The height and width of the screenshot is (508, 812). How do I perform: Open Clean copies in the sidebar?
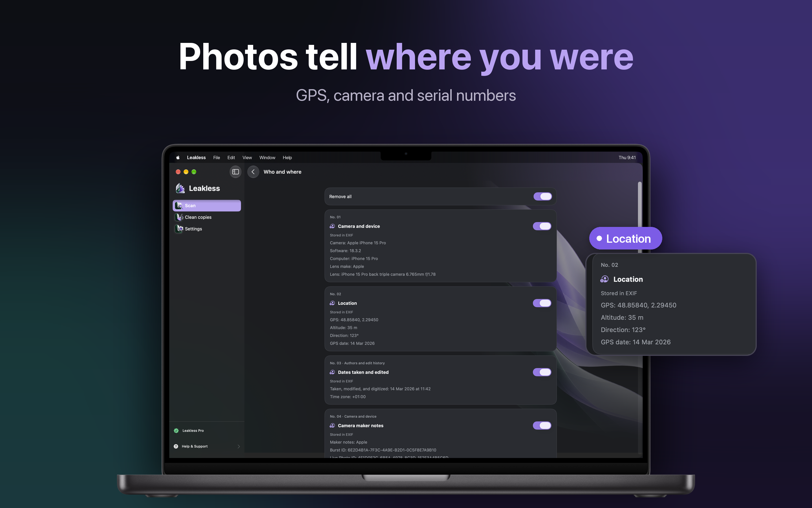pyautogui.click(x=207, y=217)
